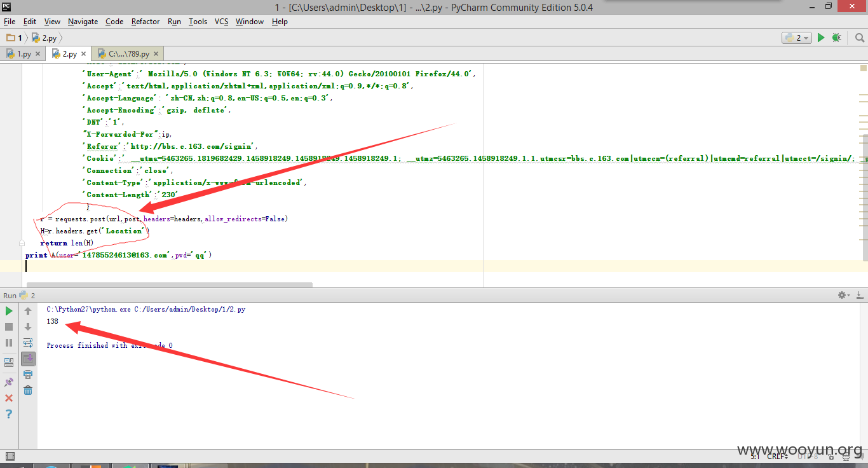Switch to the C:\...\789.py editor tab
This screenshot has height=468, width=868.
pyautogui.click(x=129, y=54)
